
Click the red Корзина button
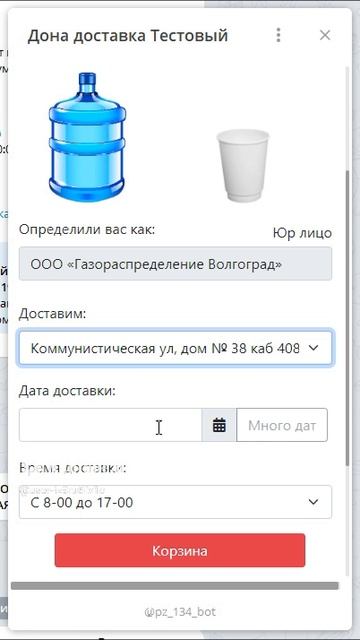[x=180, y=550]
